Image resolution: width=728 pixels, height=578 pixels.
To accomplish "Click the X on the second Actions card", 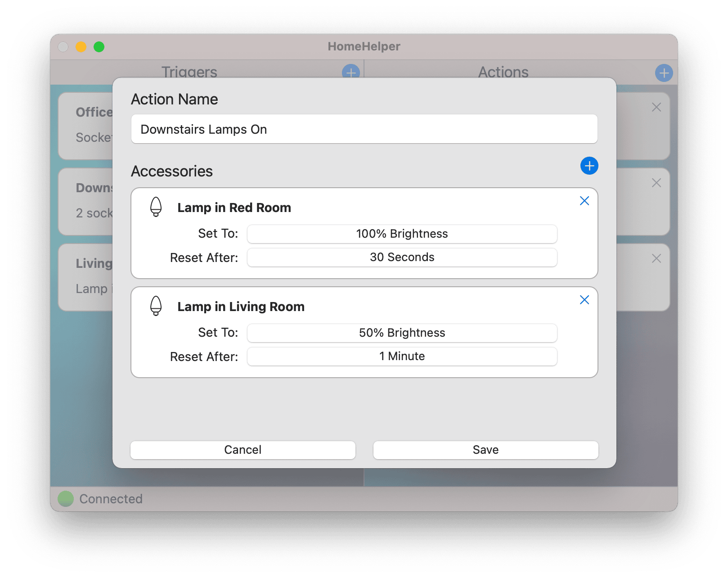I will [x=656, y=183].
